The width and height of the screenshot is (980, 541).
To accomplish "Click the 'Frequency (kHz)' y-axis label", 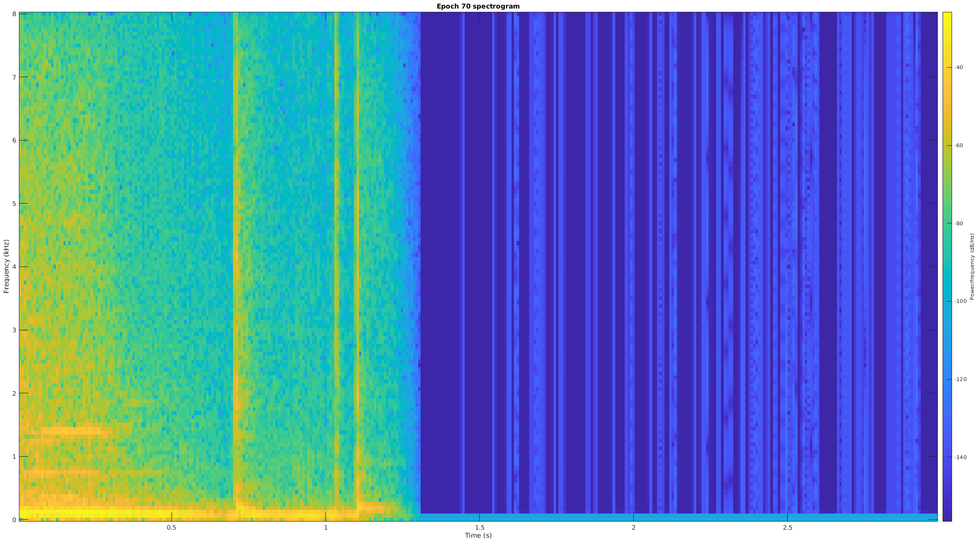I will [7, 266].
